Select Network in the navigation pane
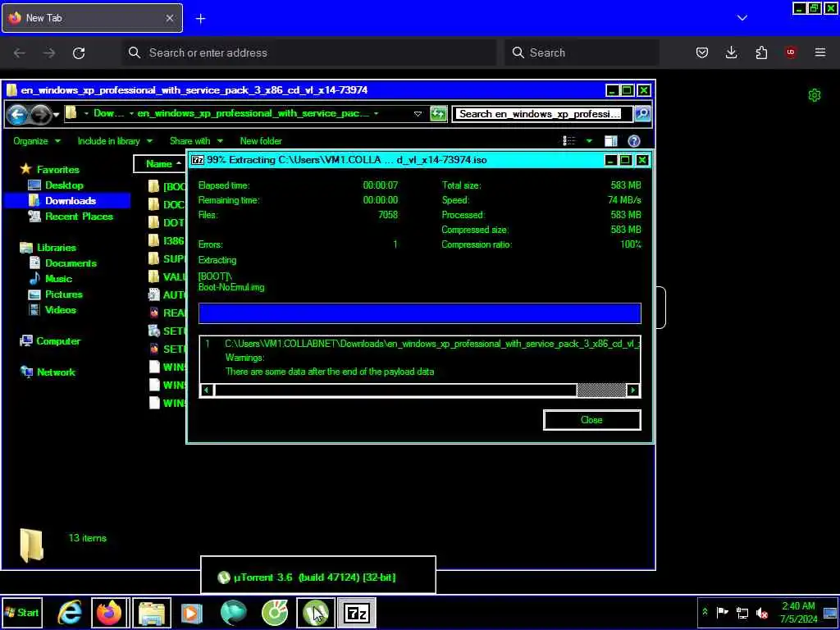The image size is (840, 630). (56, 372)
